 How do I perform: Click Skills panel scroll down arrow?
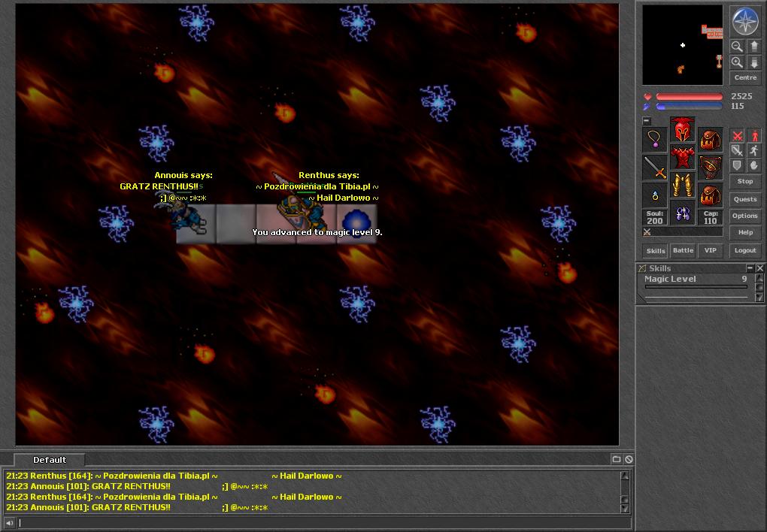759,298
